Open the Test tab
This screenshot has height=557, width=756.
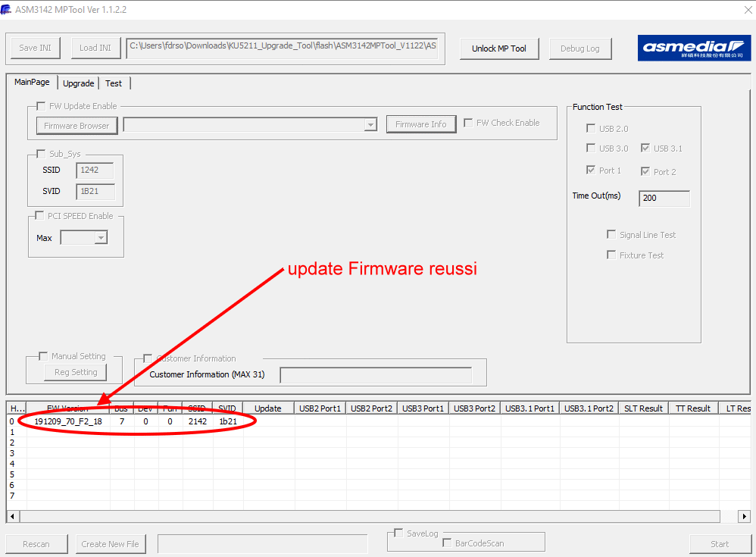point(114,83)
